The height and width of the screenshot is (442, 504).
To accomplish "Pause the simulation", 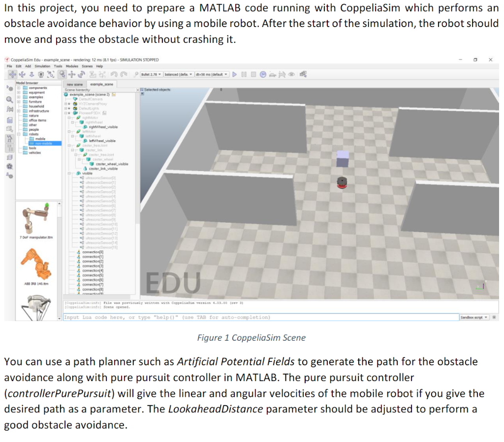I will click(x=244, y=74).
